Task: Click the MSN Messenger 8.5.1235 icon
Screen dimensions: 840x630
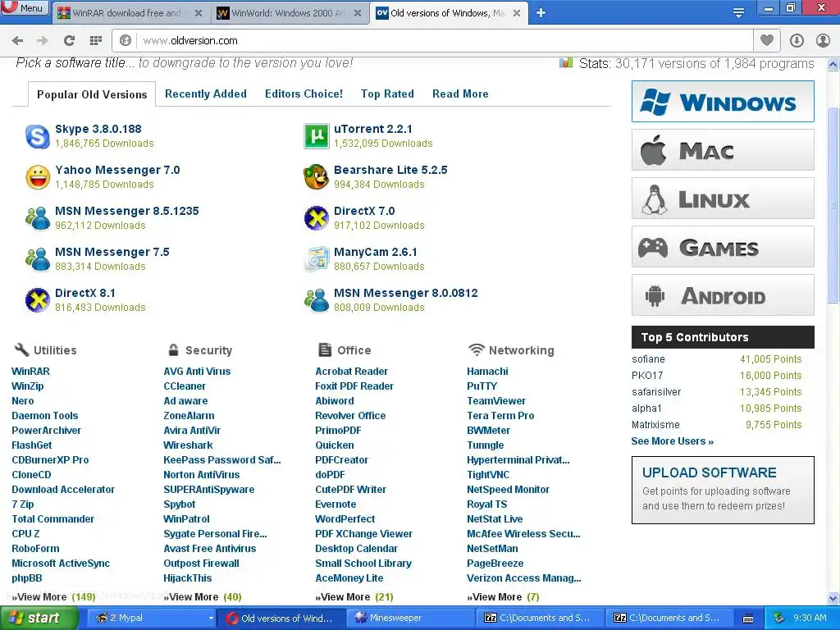Action: (38, 218)
